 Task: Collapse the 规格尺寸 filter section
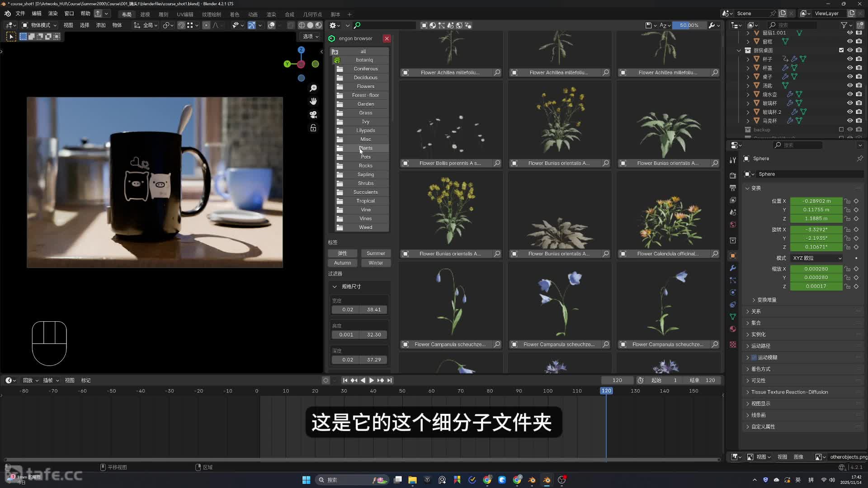335,286
